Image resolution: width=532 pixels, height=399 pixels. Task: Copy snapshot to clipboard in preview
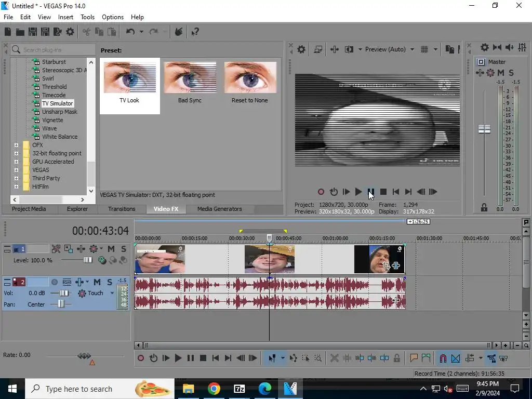point(449,49)
